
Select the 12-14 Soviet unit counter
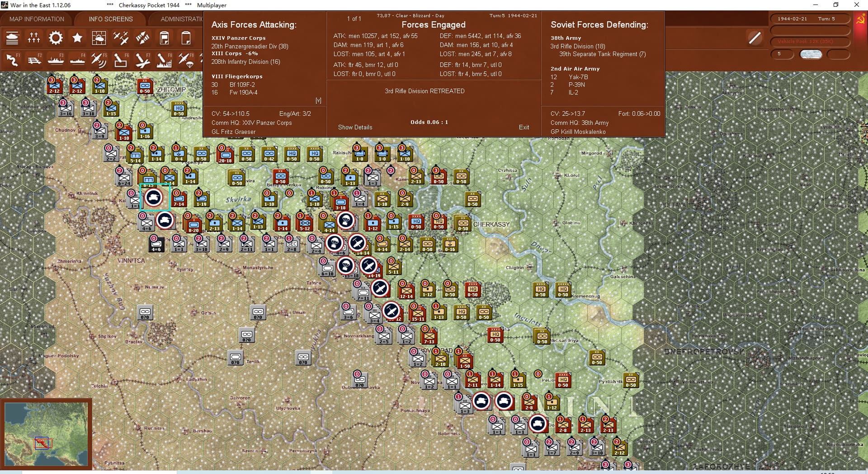click(x=406, y=290)
